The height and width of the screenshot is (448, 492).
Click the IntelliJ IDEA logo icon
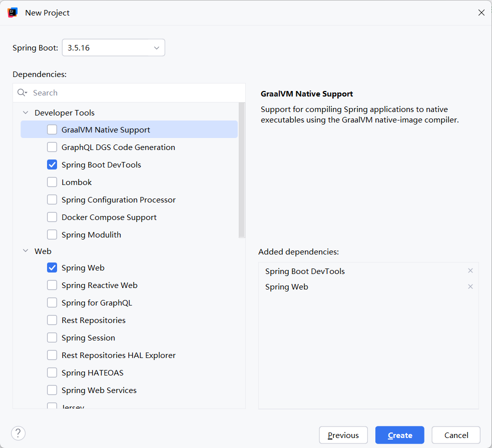coord(13,12)
